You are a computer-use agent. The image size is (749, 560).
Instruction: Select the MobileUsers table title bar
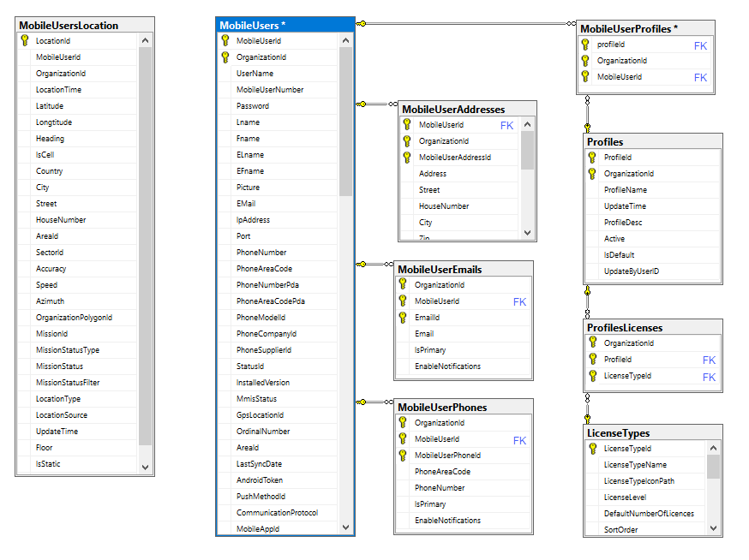(x=285, y=25)
